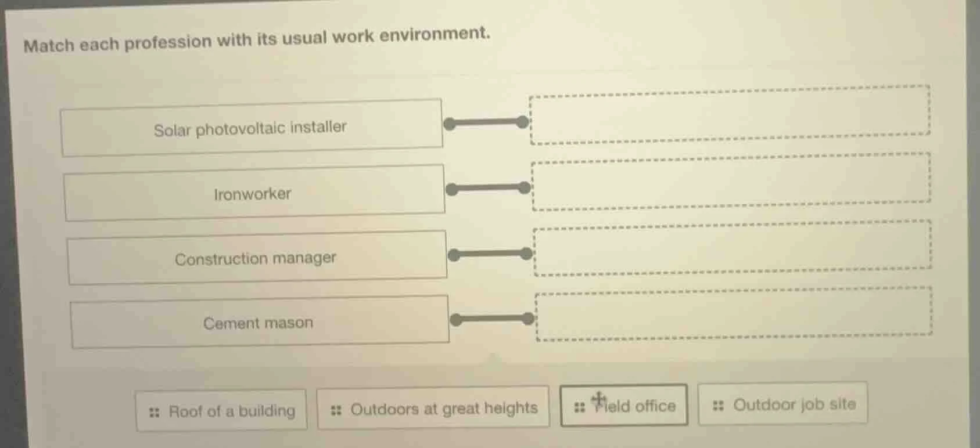This screenshot has width=980, height=448.
Task: Click the grip dots on Field office chip
Action: 579,407
